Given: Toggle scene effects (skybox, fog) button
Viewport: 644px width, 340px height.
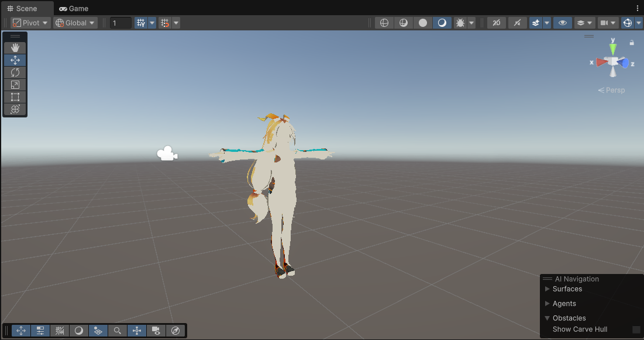Looking at the screenshot, I should point(536,23).
